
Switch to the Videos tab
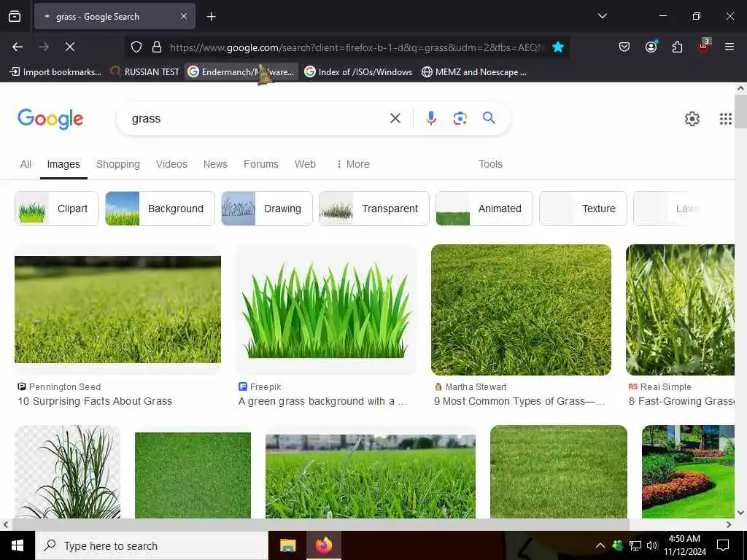(171, 164)
